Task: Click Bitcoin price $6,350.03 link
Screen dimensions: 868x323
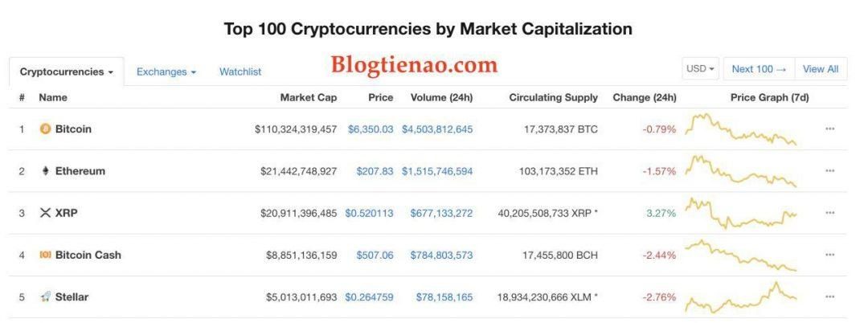Action: (371, 129)
